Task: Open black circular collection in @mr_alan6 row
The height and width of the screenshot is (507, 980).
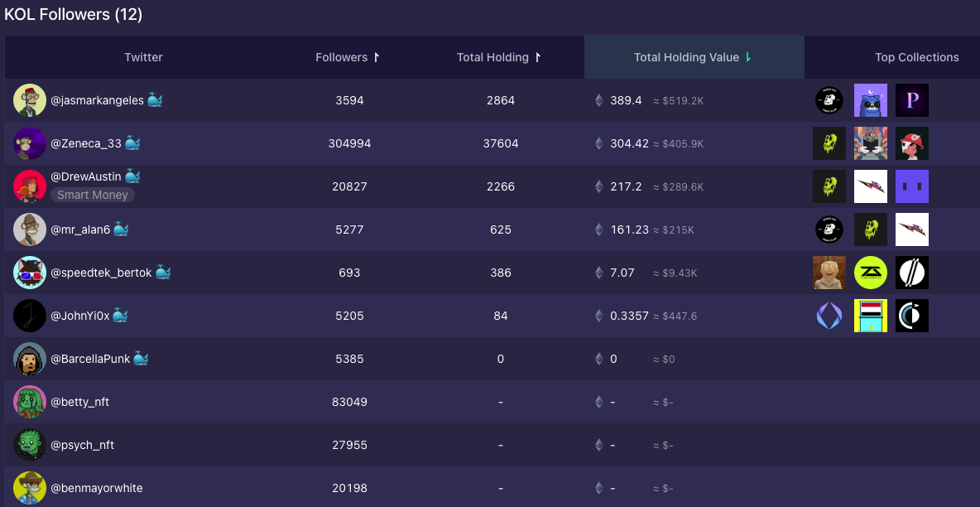Action: point(829,229)
